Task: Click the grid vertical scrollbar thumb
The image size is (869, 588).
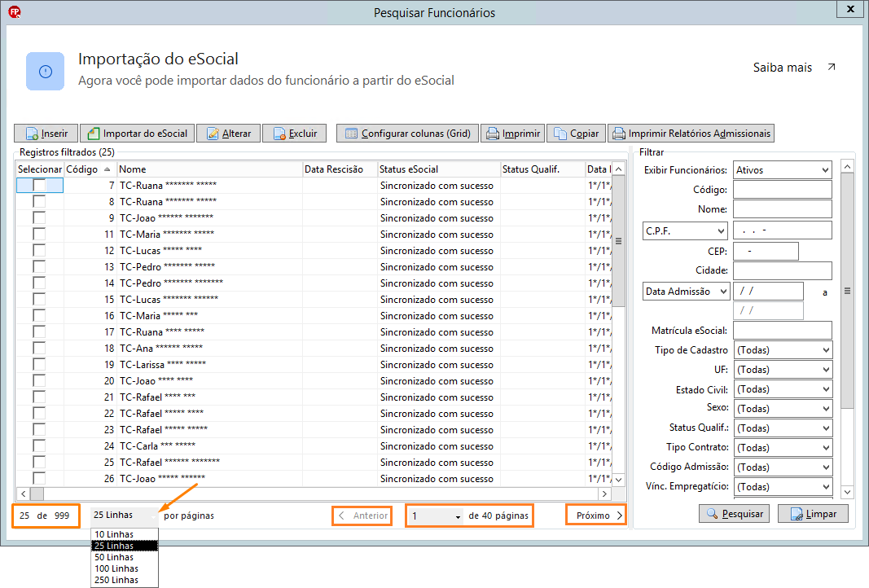Action: pyautogui.click(x=618, y=241)
